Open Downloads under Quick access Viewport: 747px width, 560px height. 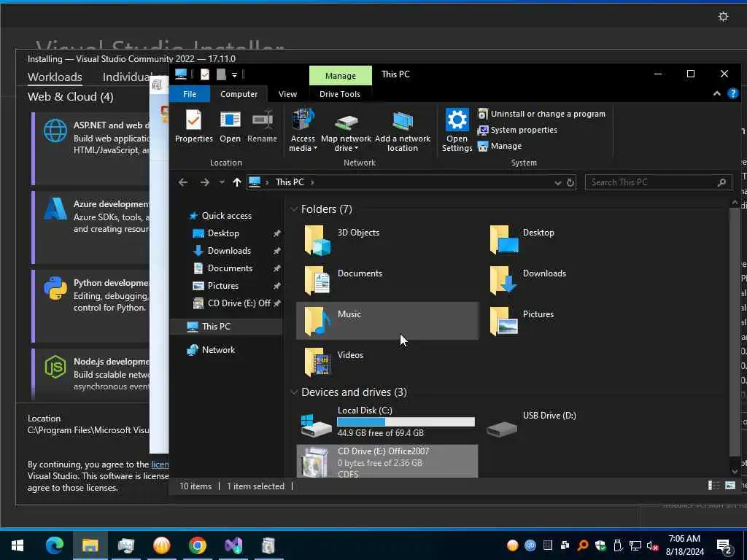tap(228, 251)
